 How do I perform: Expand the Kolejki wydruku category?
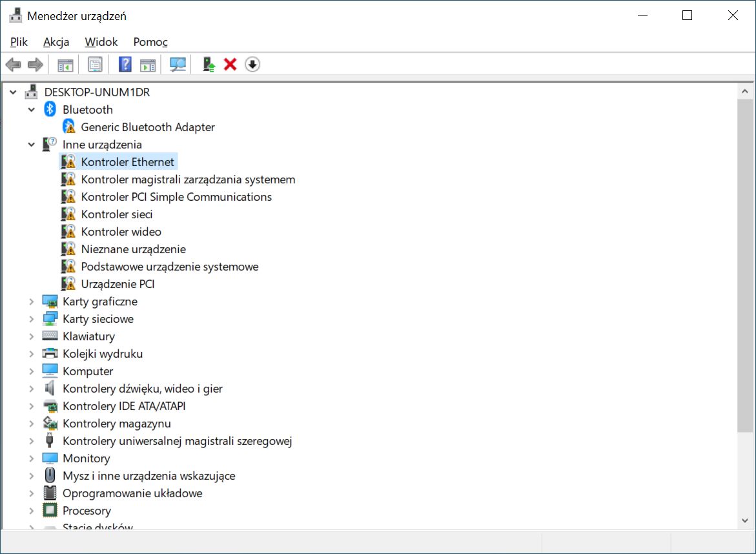(x=32, y=353)
